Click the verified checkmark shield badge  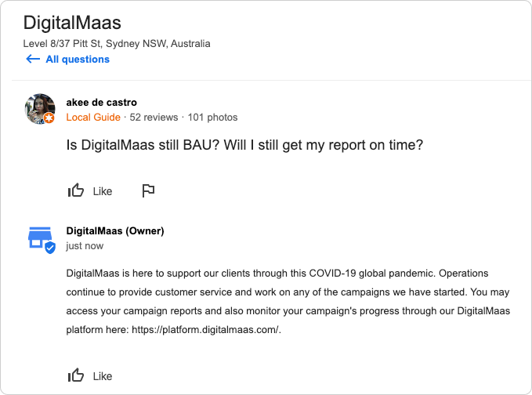coord(50,248)
